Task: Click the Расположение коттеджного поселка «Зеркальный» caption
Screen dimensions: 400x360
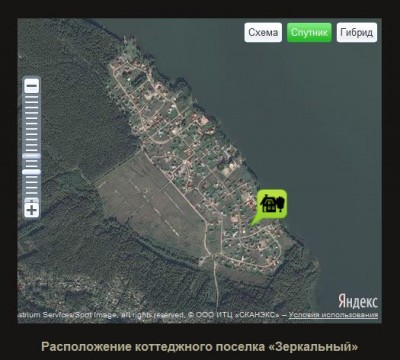Action: [200, 347]
